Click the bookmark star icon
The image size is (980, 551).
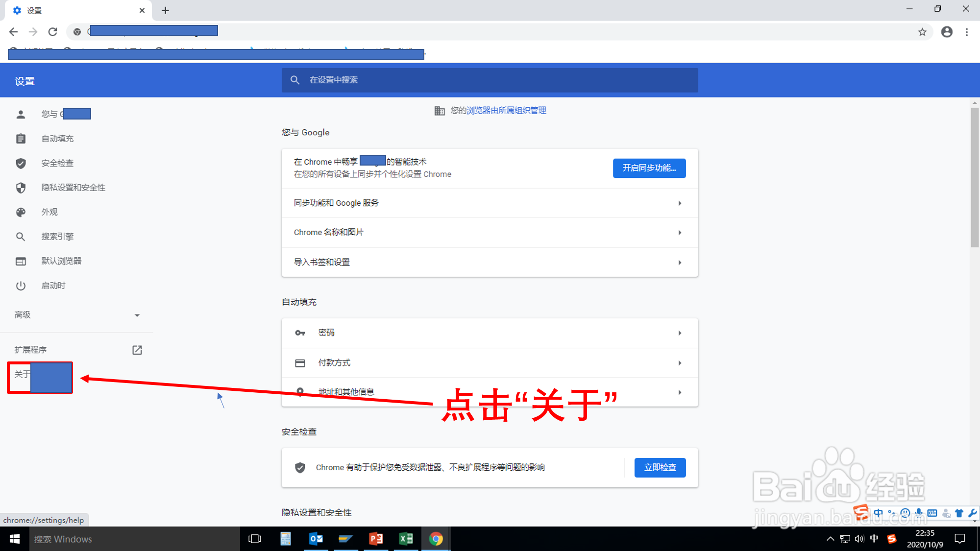click(922, 32)
